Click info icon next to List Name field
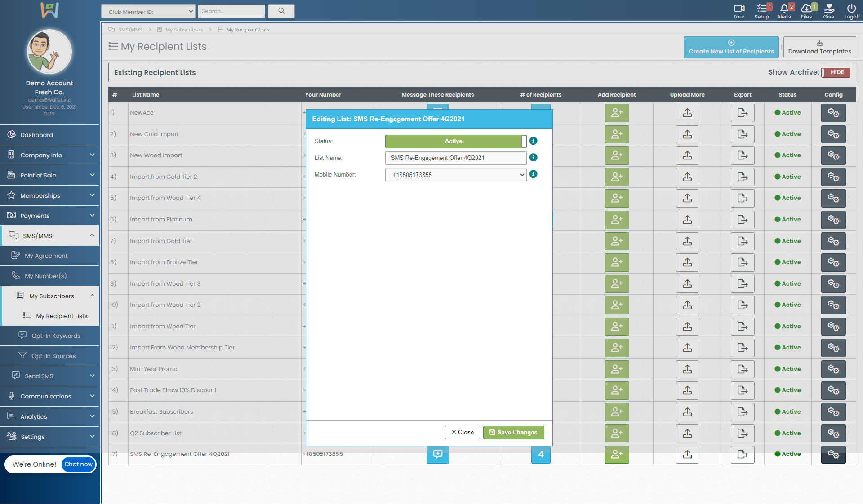 [534, 158]
